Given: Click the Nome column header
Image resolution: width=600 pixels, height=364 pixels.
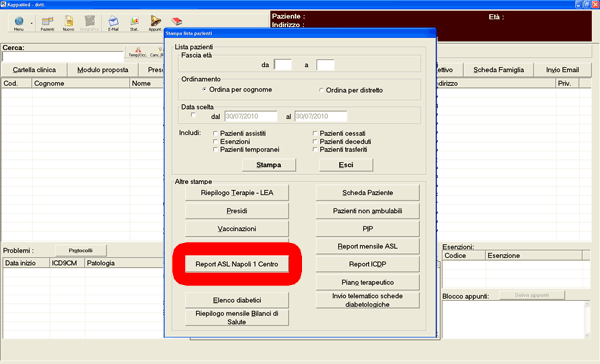Looking at the screenshot, I should 147,83.
